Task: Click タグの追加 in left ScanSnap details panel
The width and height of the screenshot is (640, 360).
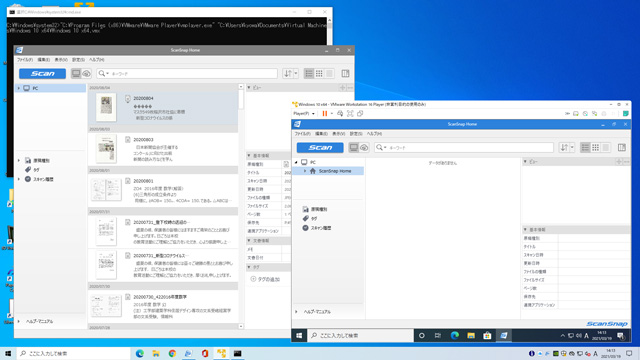Action: click(265, 279)
